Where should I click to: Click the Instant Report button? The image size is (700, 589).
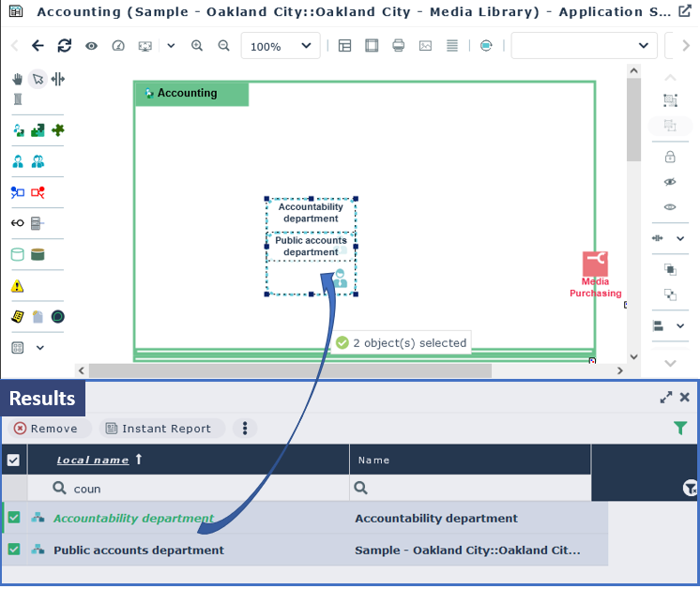[x=158, y=429]
